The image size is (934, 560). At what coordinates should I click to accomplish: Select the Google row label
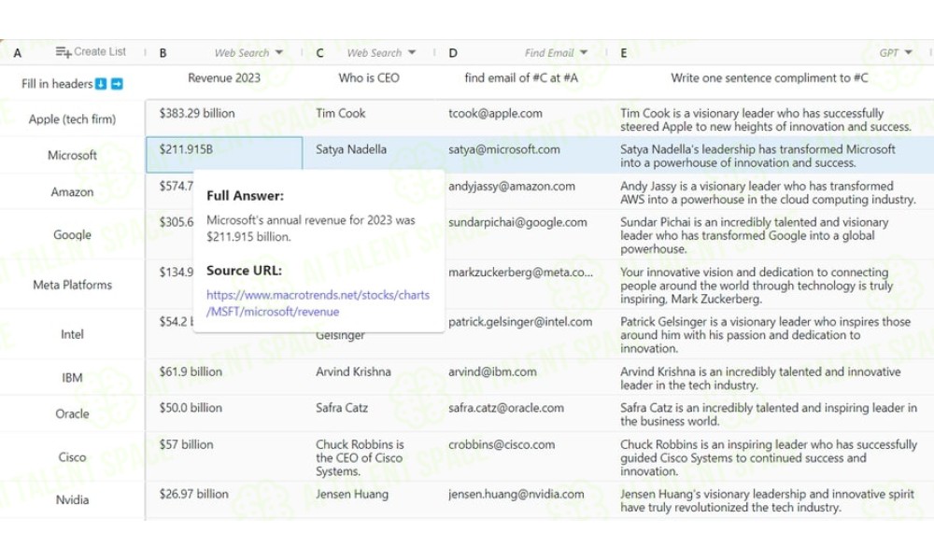coord(72,234)
